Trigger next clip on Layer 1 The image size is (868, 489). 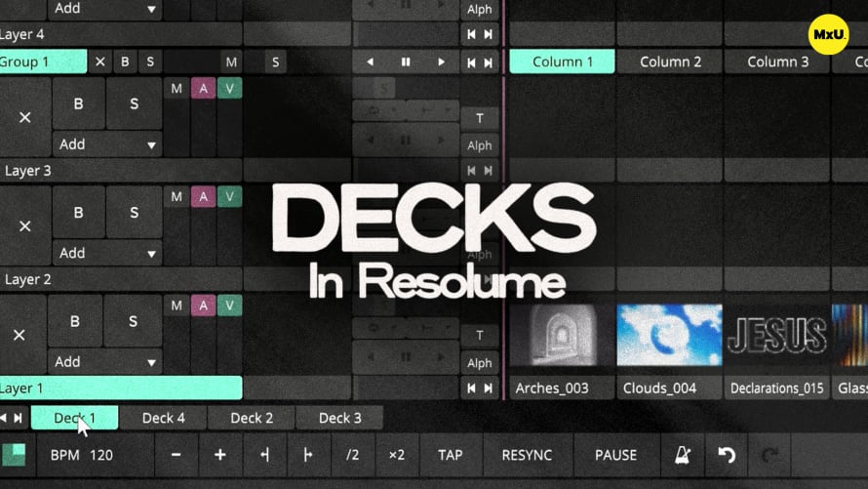[489, 388]
